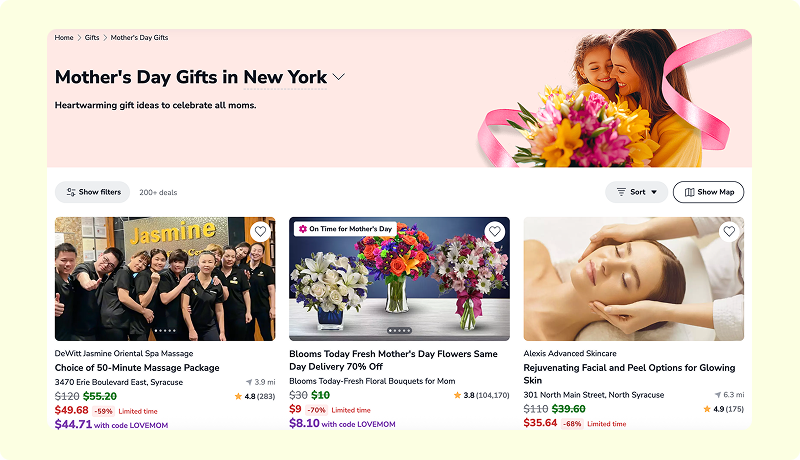Click the star rating icon beside 4.8 (283)
Screen dimensions: 800x460
tap(238, 396)
